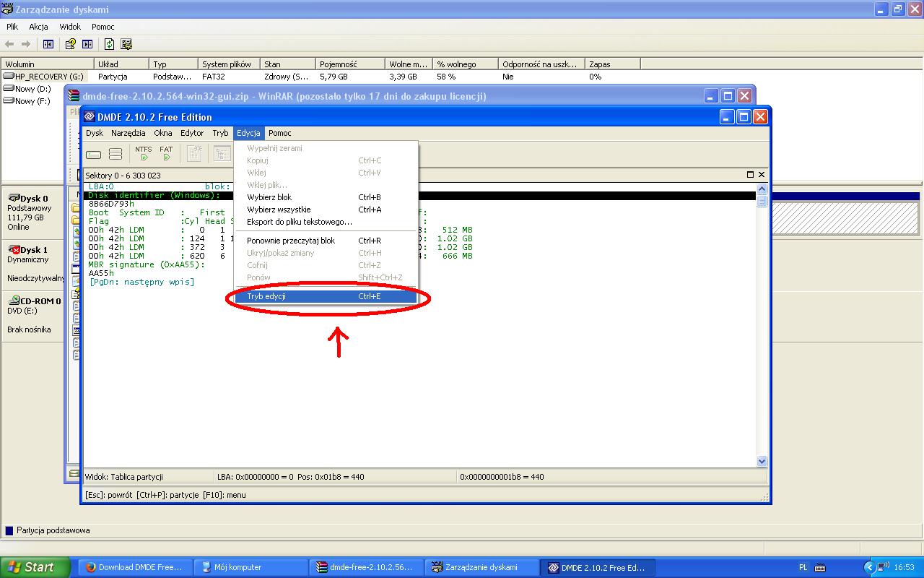This screenshot has width=924, height=578.
Task: Click Back arrow in Zarządzanie dyskami toolbar
Action: [x=10, y=44]
